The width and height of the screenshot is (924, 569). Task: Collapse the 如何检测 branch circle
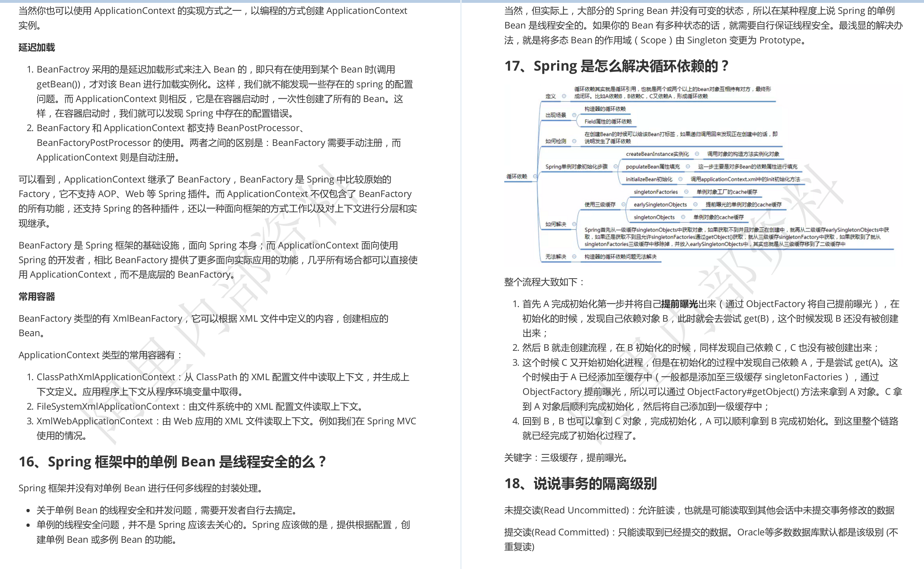574,141
